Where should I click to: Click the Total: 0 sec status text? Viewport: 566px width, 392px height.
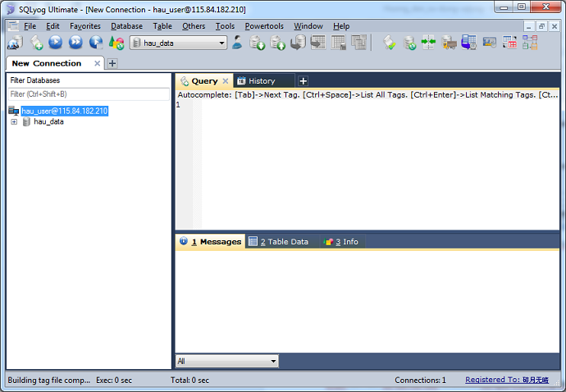tap(189, 380)
